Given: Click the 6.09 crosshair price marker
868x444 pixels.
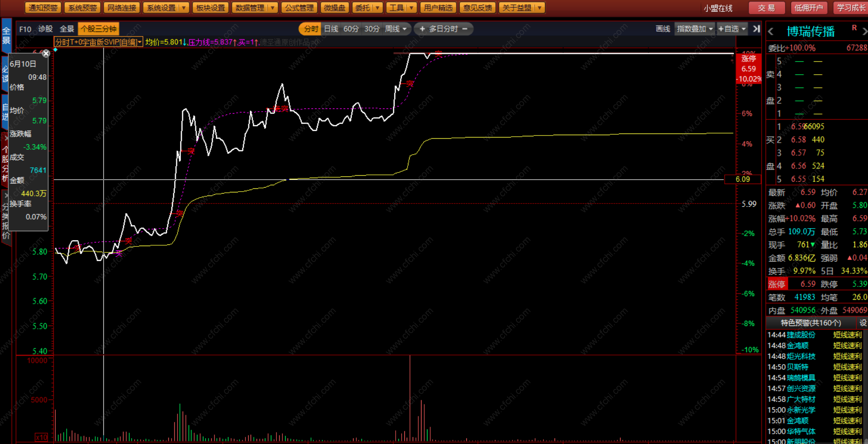Looking at the screenshot, I should pyautogui.click(x=742, y=179).
